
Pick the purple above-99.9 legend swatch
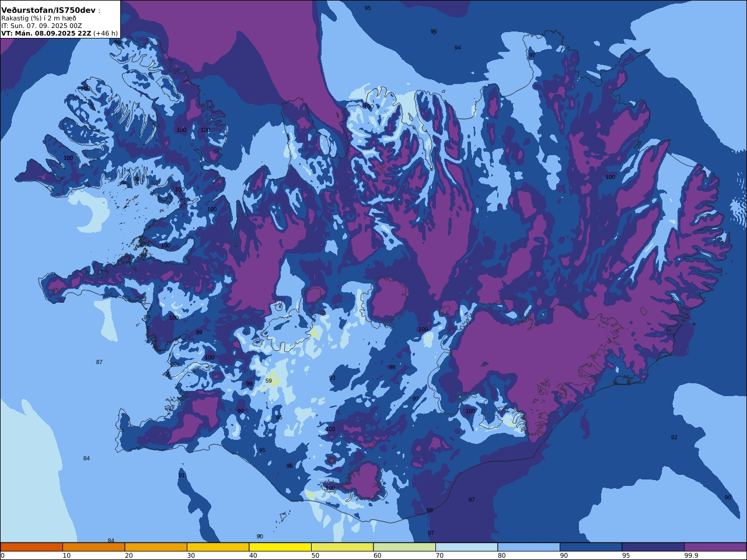coord(715,547)
